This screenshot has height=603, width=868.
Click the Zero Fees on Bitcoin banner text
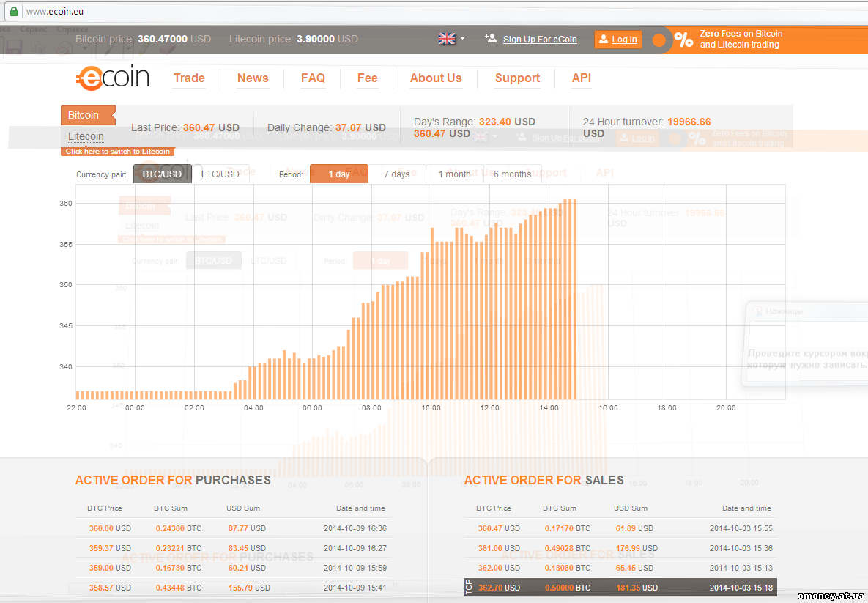click(741, 40)
